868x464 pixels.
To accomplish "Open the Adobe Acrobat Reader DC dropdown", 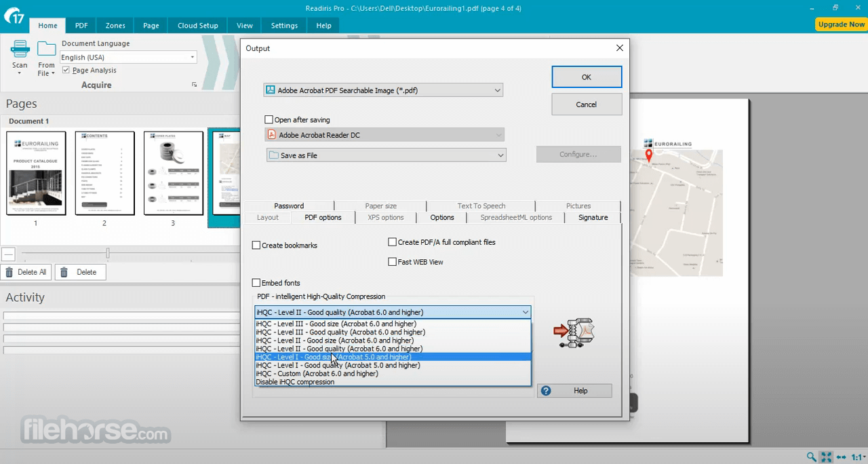I will coord(384,135).
